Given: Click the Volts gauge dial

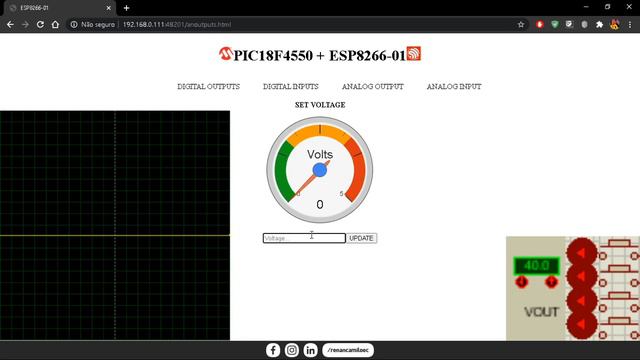Looking at the screenshot, I should point(320,170).
